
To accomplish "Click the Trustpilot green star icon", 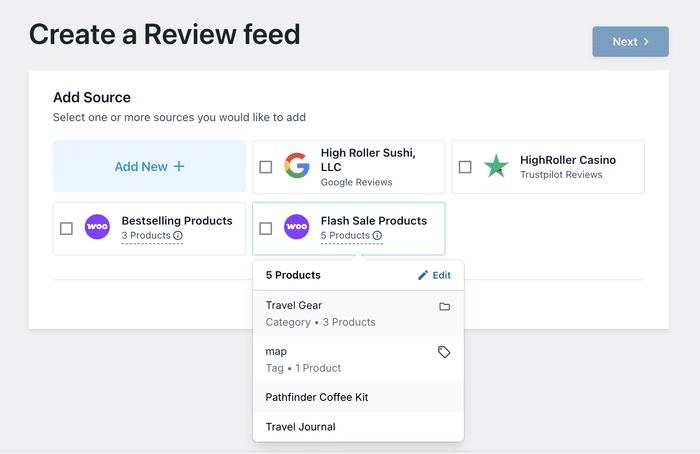I will 496,167.
